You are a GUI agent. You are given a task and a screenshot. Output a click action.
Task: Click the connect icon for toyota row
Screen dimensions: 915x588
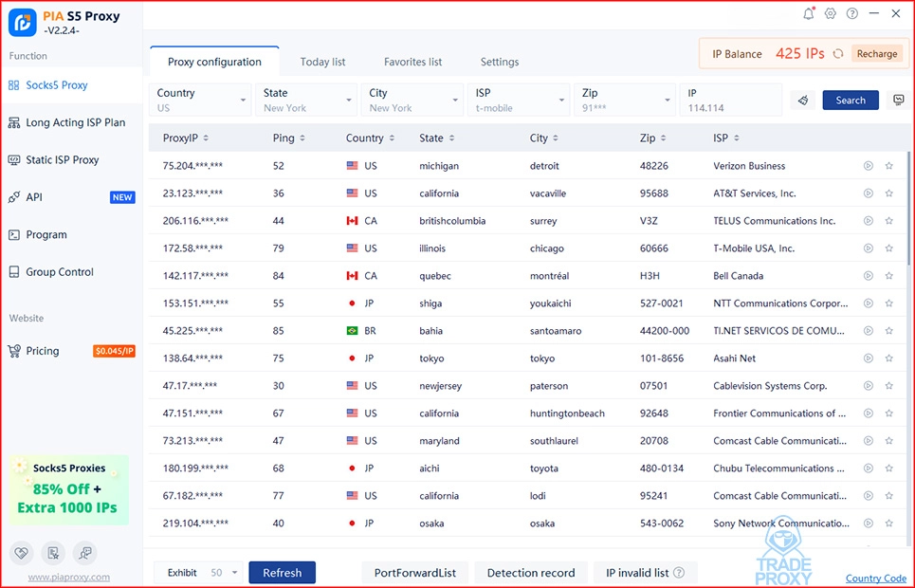coord(869,468)
